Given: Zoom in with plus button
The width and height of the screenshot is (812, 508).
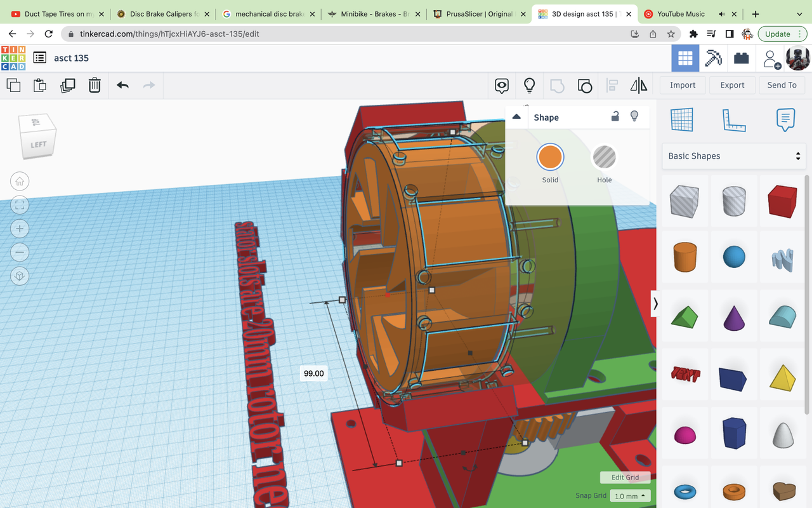Looking at the screenshot, I should (x=20, y=229).
